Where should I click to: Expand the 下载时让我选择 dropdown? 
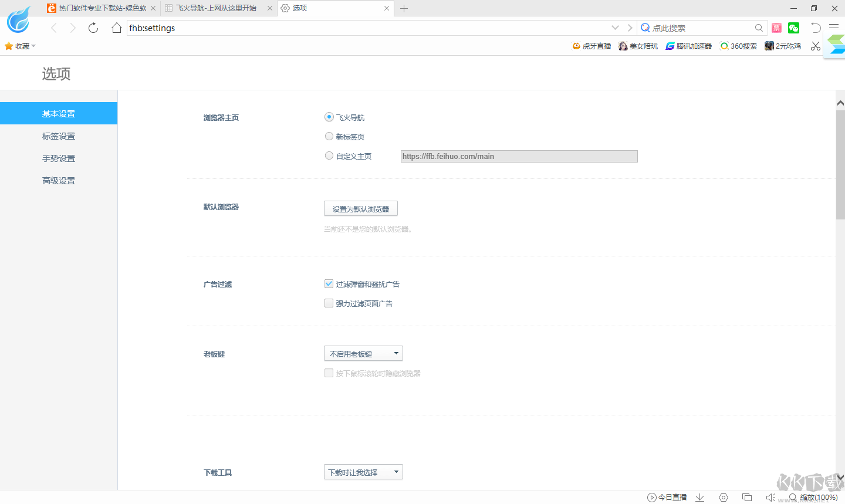363,471
